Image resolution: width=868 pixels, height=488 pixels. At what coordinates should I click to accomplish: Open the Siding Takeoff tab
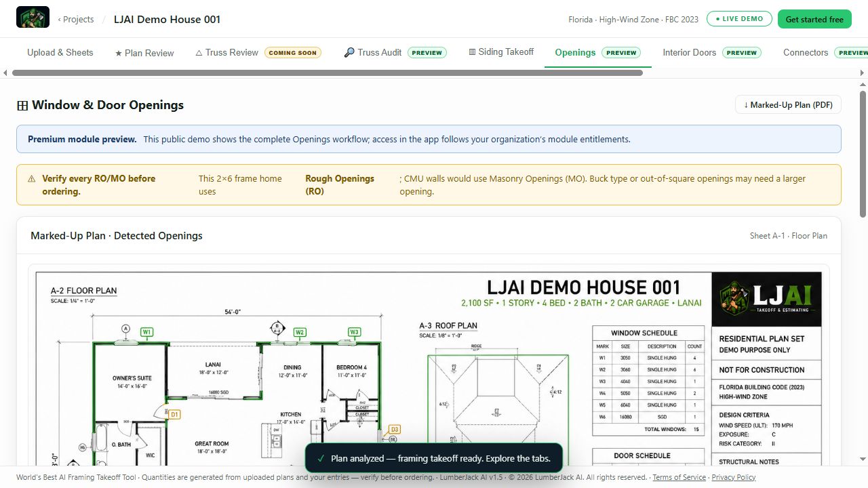click(x=501, y=52)
